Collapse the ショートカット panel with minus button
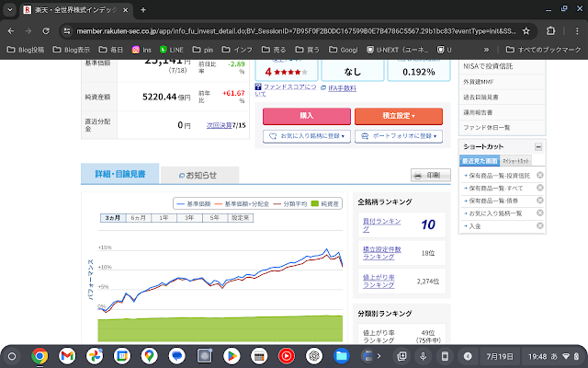The width and height of the screenshot is (588, 368). click(x=538, y=147)
